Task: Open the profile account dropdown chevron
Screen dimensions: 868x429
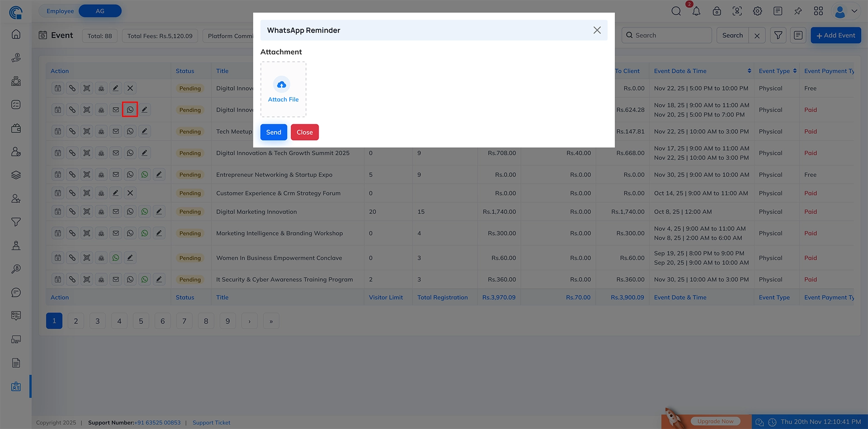Action: pyautogui.click(x=855, y=11)
